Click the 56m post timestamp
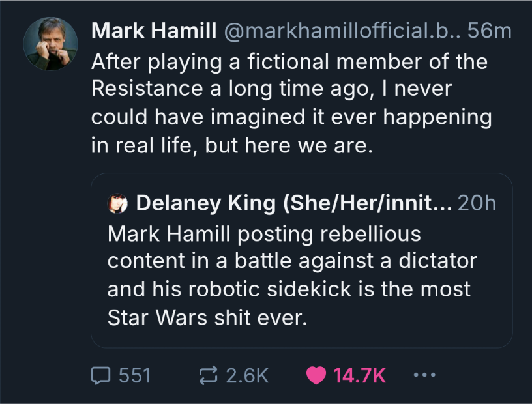 coord(490,30)
